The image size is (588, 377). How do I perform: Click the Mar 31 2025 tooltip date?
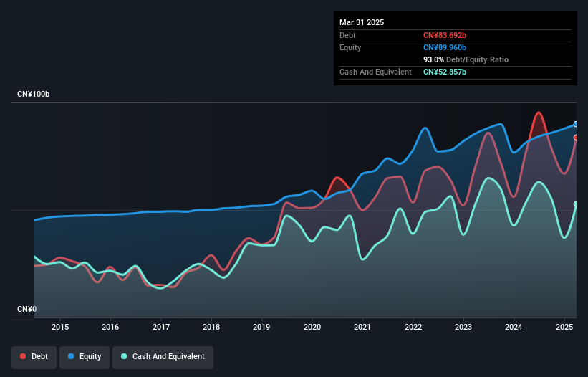(x=362, y=22)
